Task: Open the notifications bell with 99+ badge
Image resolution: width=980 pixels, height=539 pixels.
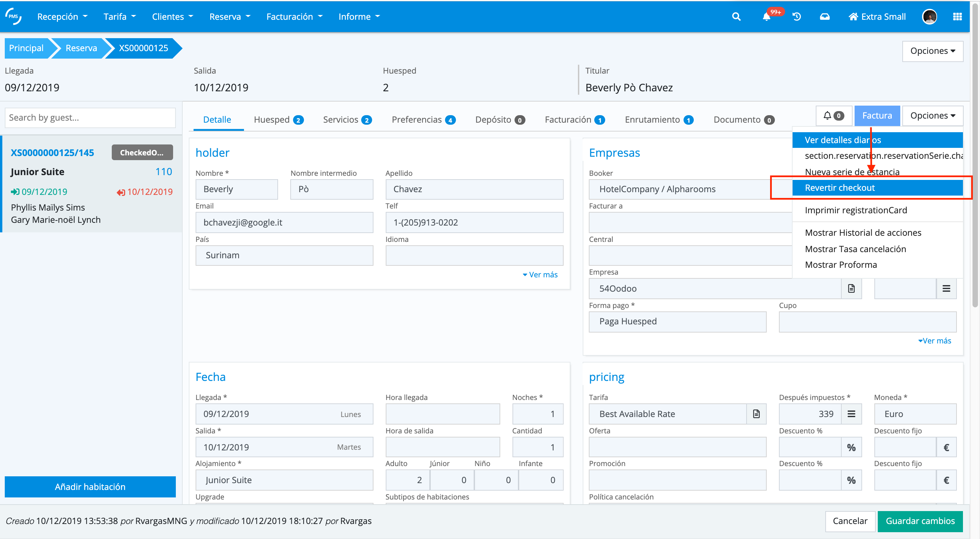Action: [x=767, y=17]
